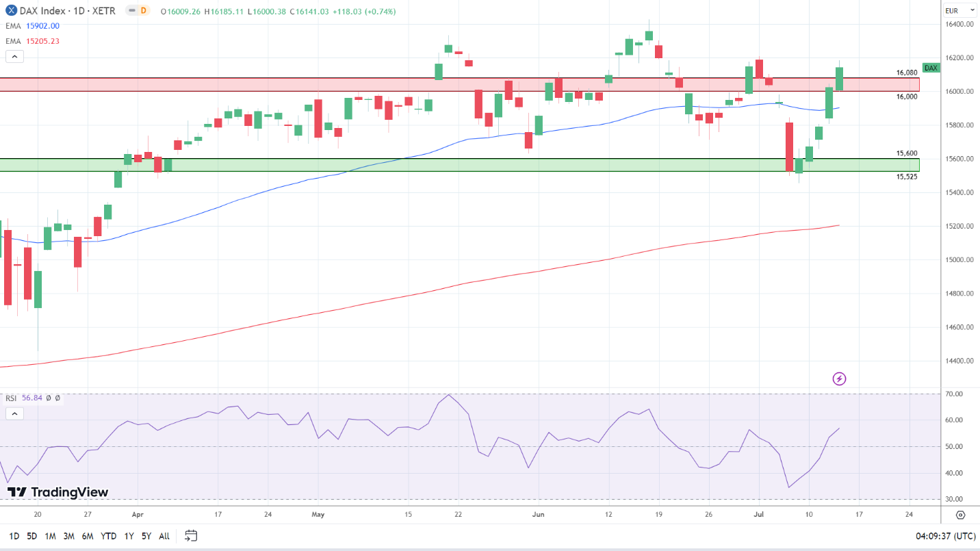The height and width of the screenshot is (551, 980).
Task: Click the purple lightning bolt event icon
Action: pyautogui.click(x=840, y=379)
